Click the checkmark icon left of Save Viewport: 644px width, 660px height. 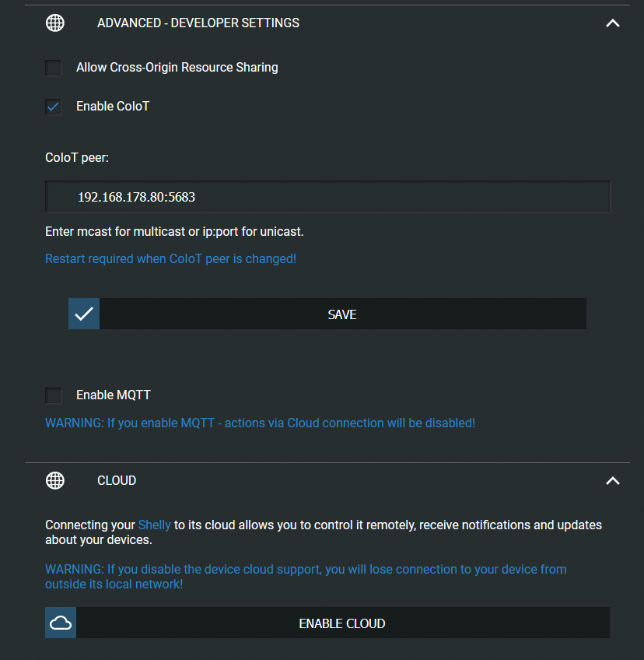(x=84, y=314)
